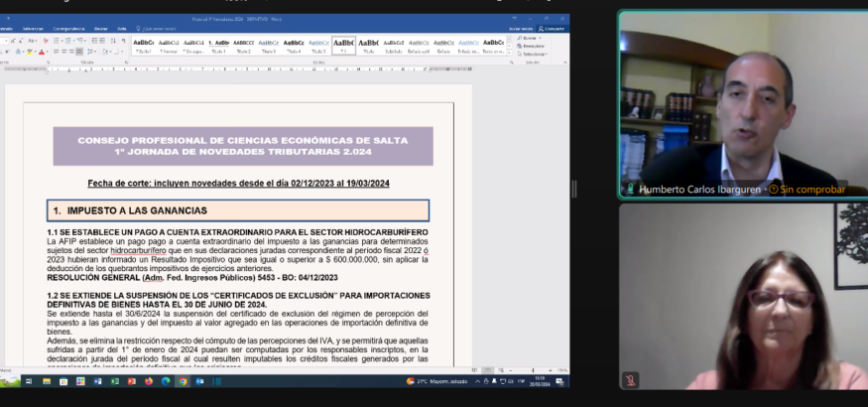This screenshot has width=868, height=407.
Task: Click Iniciar sesión in Word
Action: (x=521, y=29)
